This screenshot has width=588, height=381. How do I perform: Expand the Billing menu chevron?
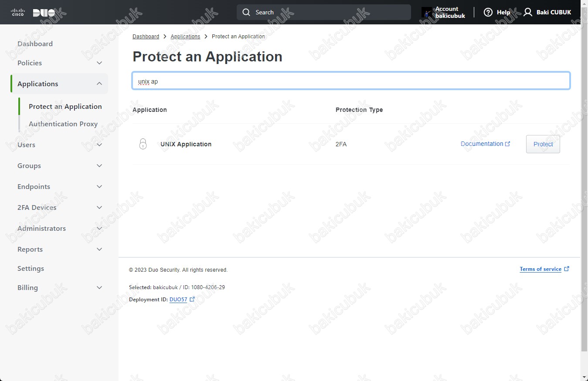tap(99, 288)
